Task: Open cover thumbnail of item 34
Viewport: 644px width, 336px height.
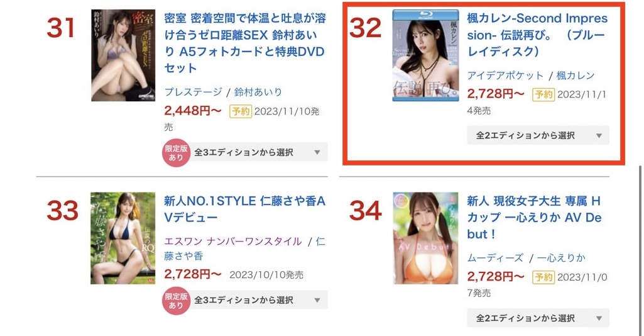Action: [425, 238]
